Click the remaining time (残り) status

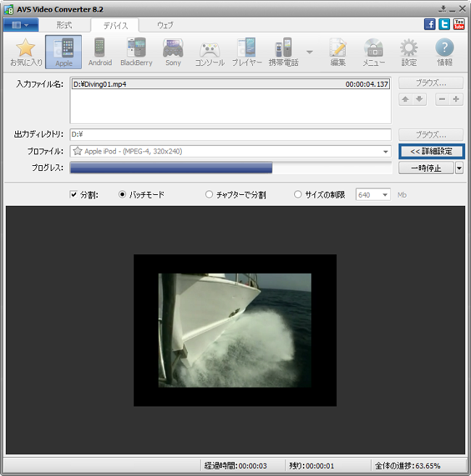[x=312, y=466]
